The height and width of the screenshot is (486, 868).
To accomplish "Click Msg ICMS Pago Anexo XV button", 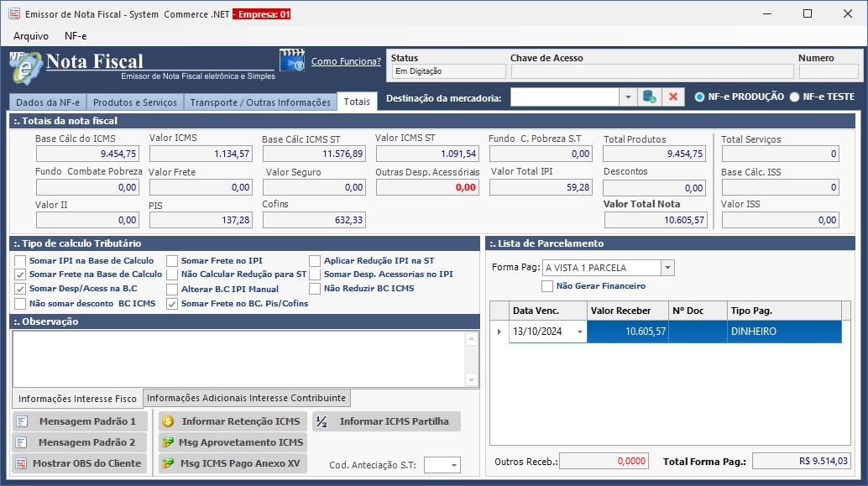I will (232, 463).
